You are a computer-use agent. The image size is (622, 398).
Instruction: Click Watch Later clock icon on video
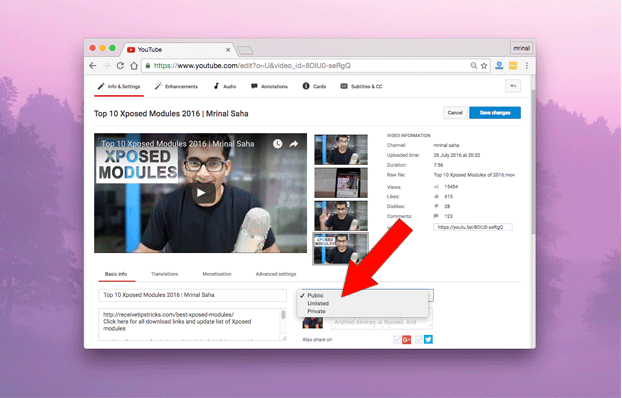(277, 144)
